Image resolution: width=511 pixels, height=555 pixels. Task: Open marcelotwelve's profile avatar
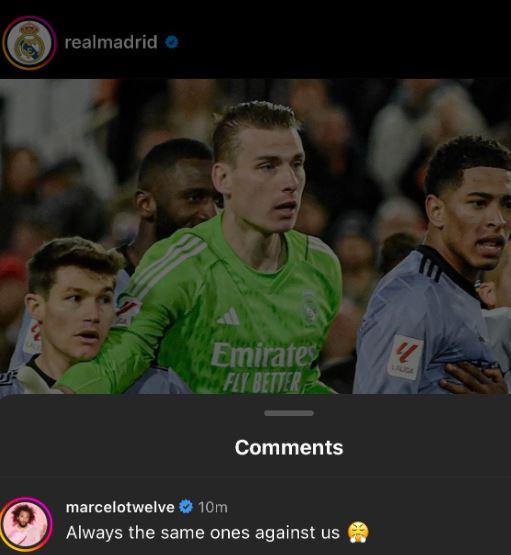tap(27, 525)
